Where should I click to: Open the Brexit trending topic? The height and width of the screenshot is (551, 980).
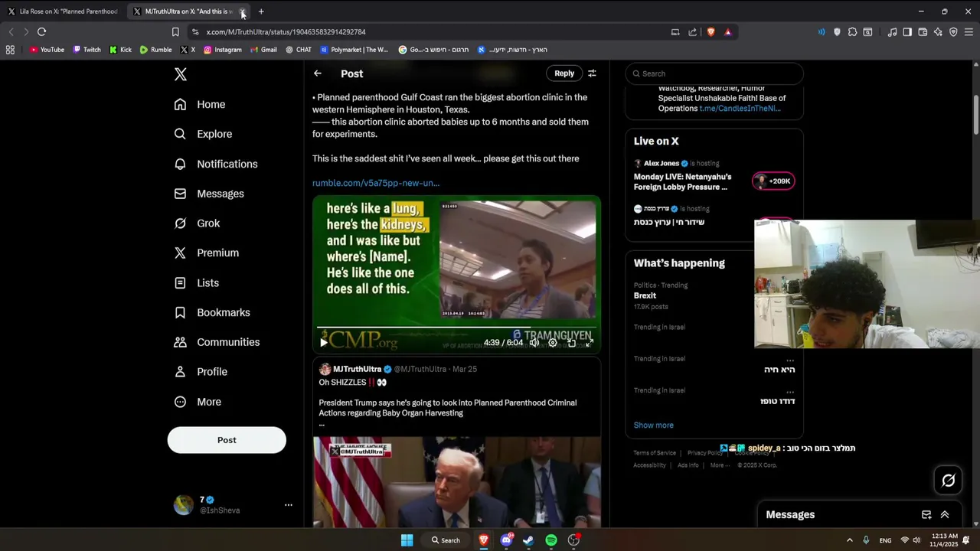pos(645,295)
